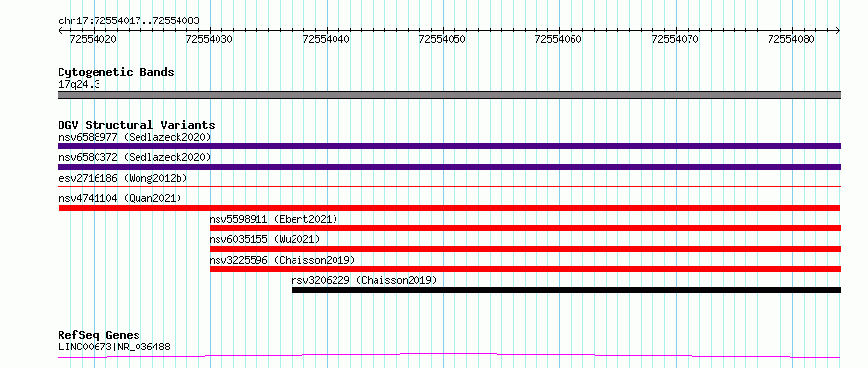Click the red bar under nsv6035155

click(x=525, y=249)
